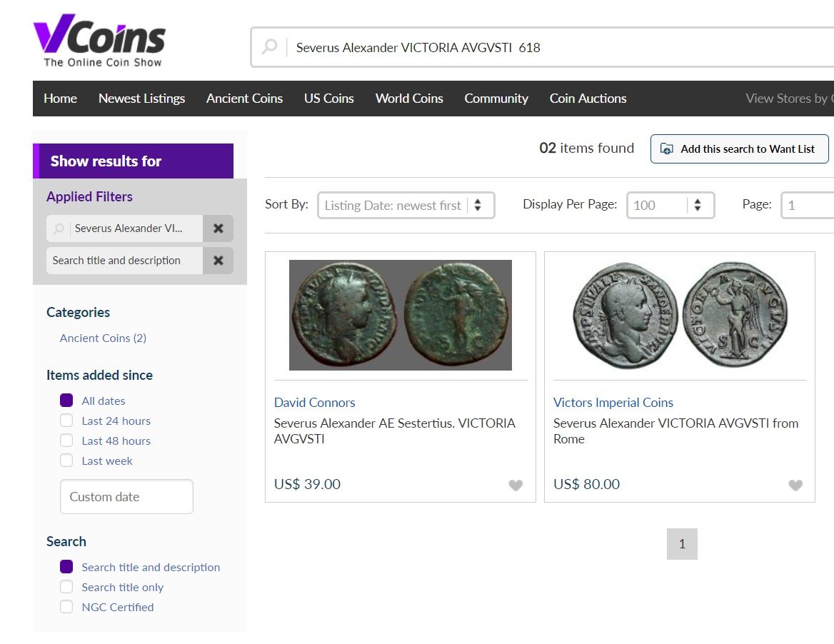Open Severus Alexander VICTORIA AVGVSTI from Rome listing
This screenshot has width=834, height=644.
point(675,431)
